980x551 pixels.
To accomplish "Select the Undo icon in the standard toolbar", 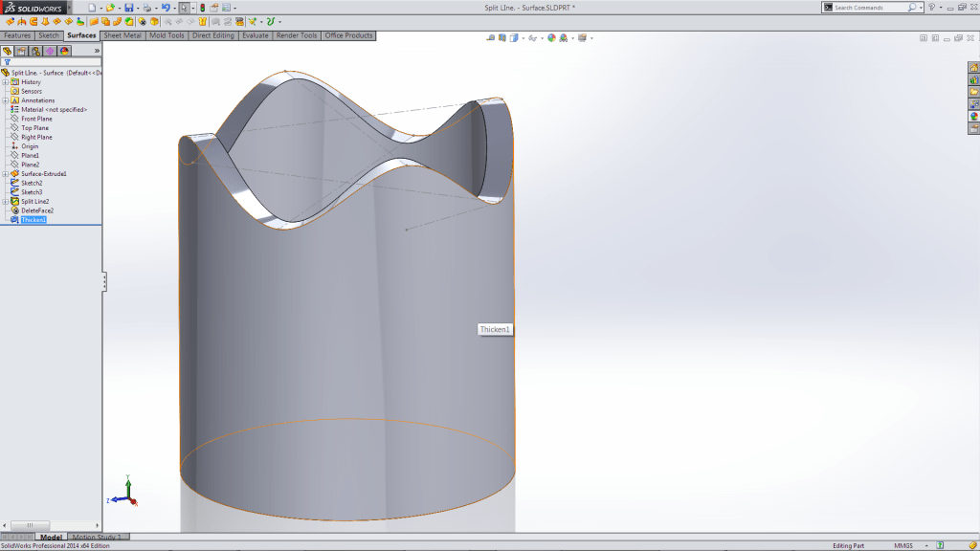I will 167,8.
